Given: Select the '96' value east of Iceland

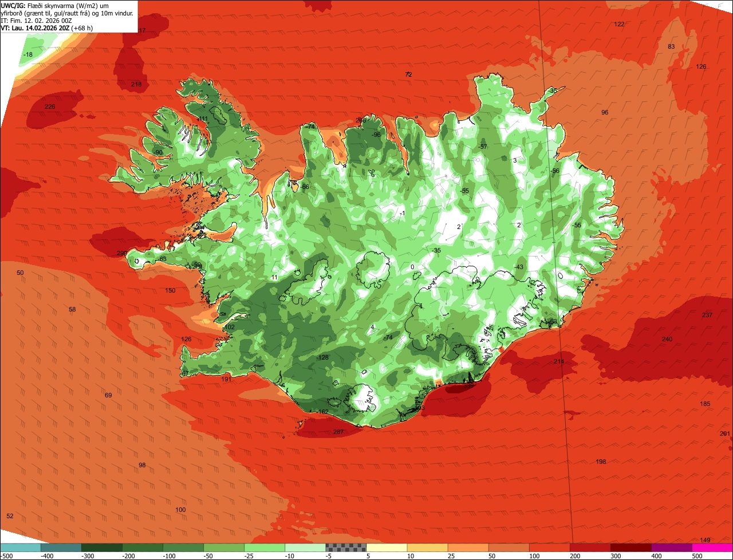Looking at the screenshot, I should point(605,112).
